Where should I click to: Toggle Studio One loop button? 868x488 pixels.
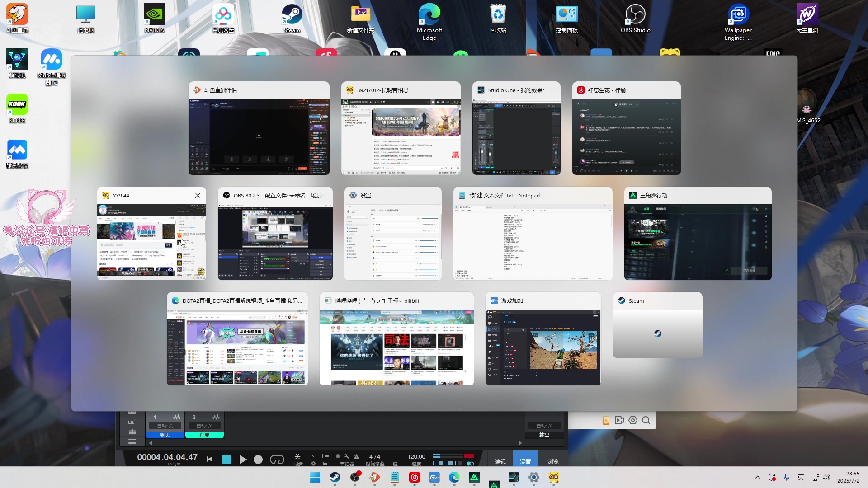(x=277, y=460)
